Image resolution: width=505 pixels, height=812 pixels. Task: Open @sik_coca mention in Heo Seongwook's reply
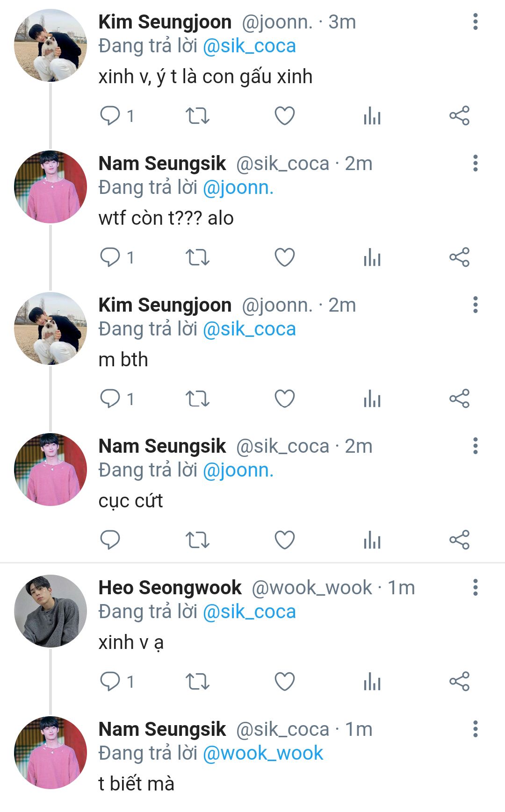click(x=249, y=612)
